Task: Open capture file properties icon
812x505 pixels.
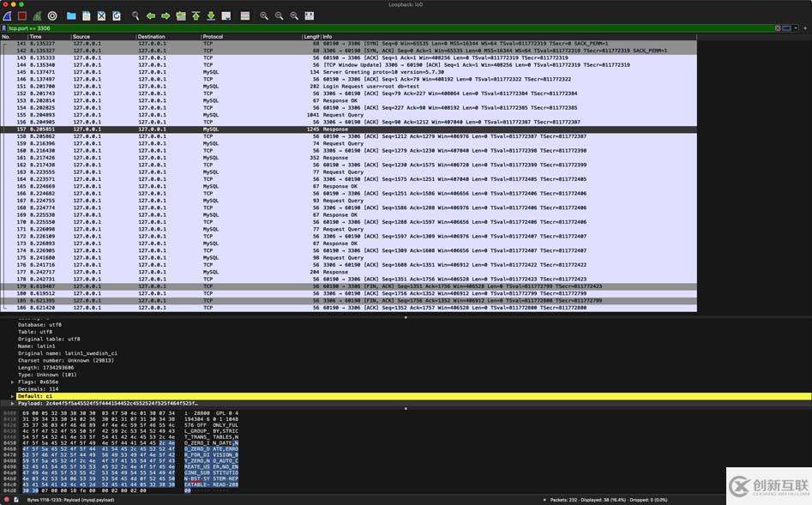Action: (x=16, y=500)
